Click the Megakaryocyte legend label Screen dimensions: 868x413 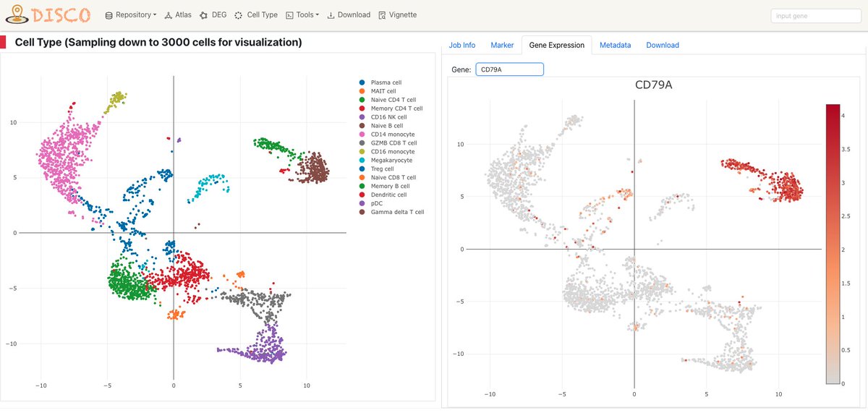391,161
